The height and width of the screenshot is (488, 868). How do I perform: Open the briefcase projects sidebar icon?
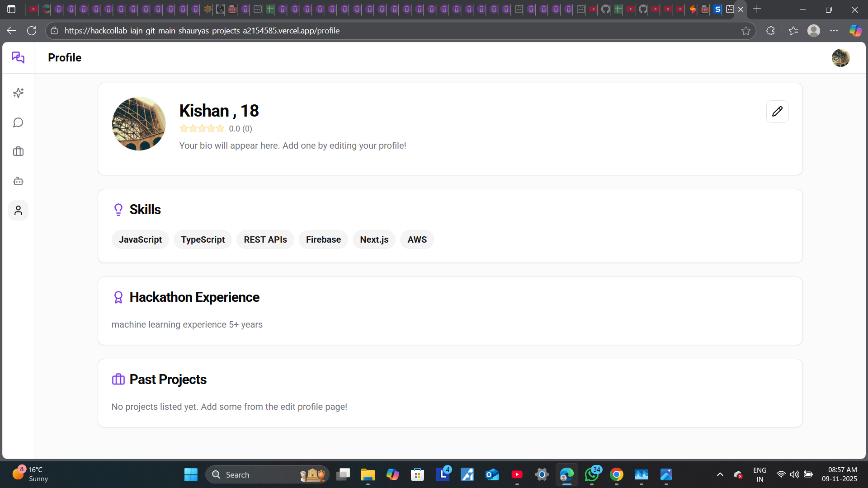point(18,151)
